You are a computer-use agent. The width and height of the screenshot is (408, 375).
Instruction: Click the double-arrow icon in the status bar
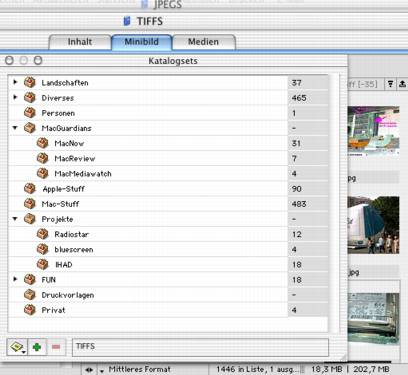89,370
